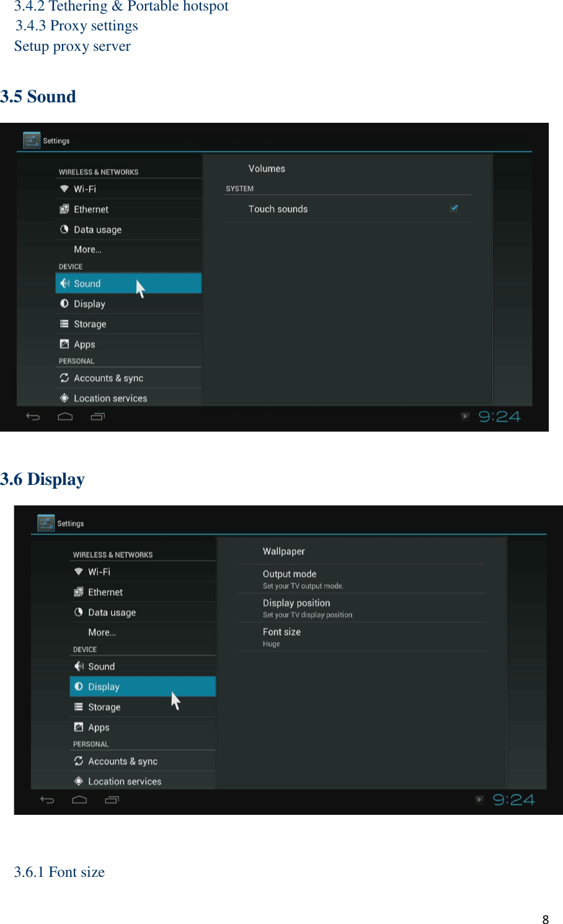Select More... in Display screenshot sidebar
This screenshot has width=563, height=924.
tap(102, 633)
